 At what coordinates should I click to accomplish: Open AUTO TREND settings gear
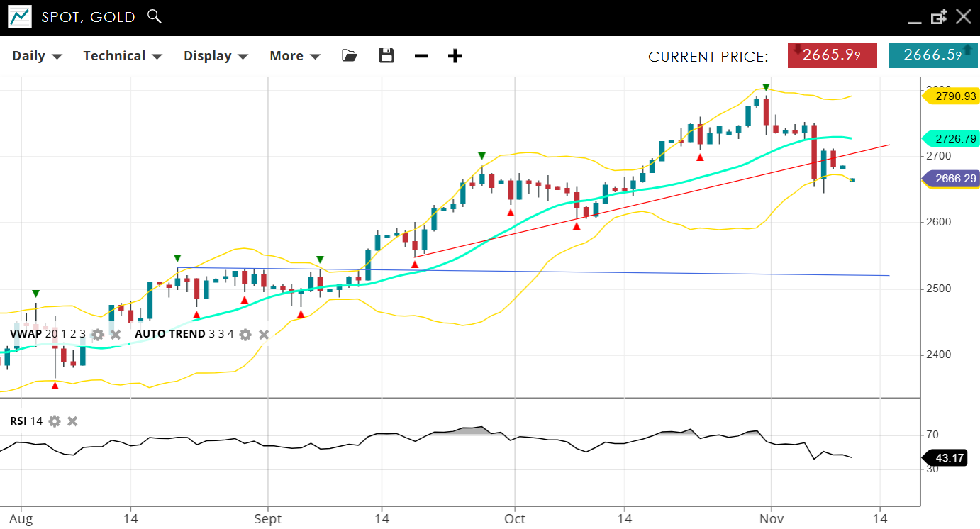(245, 334)
